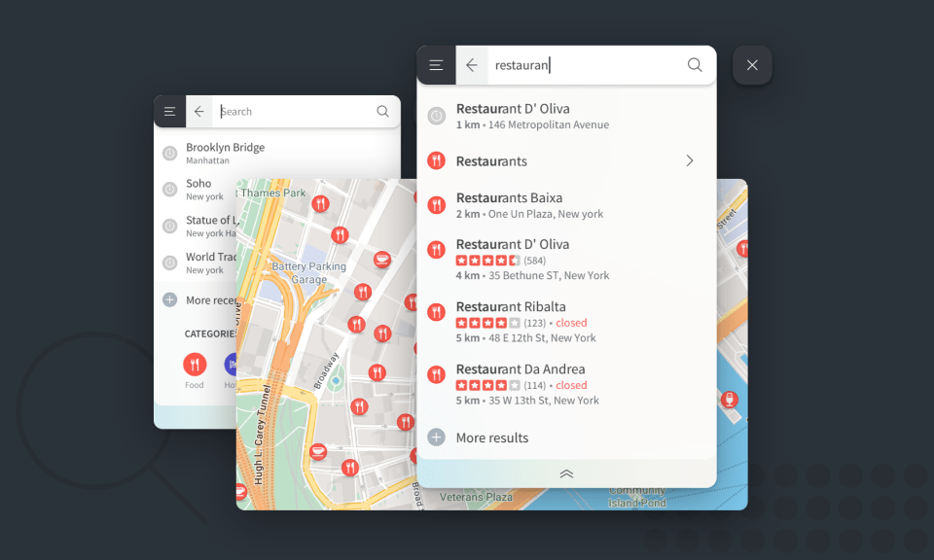Open the hamburger menu in the search panel

click(436, 64)
